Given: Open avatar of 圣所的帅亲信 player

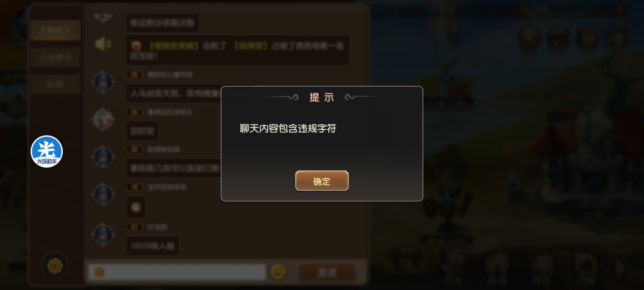Looking at the screenshot, I should pyautogui.click(x=103, y=194).
